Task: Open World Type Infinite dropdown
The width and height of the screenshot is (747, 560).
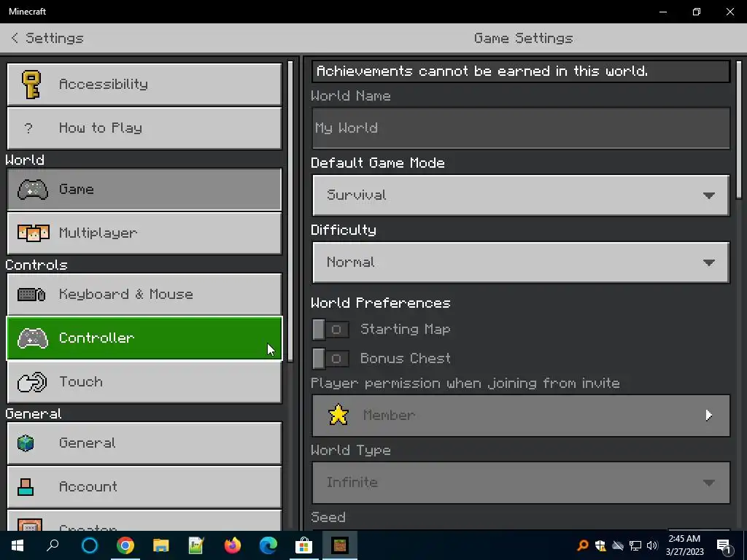Action: pyautogui.click(x=521, y=483)
